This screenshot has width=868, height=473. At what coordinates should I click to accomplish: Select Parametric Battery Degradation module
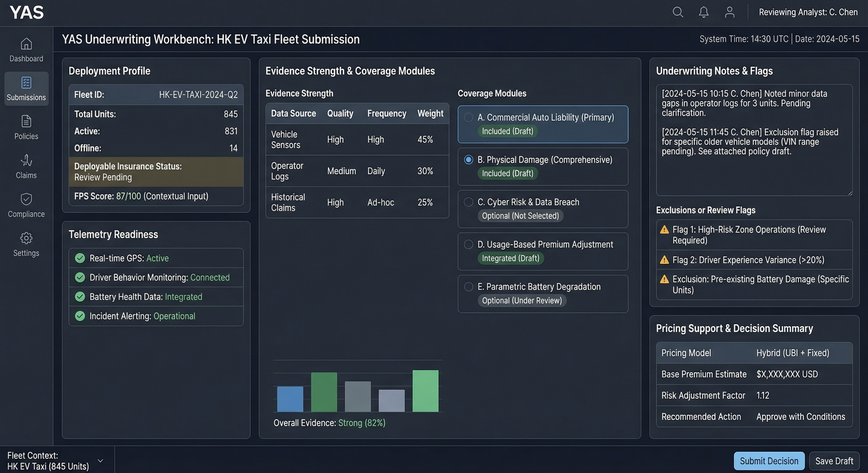tap(469, 287)
